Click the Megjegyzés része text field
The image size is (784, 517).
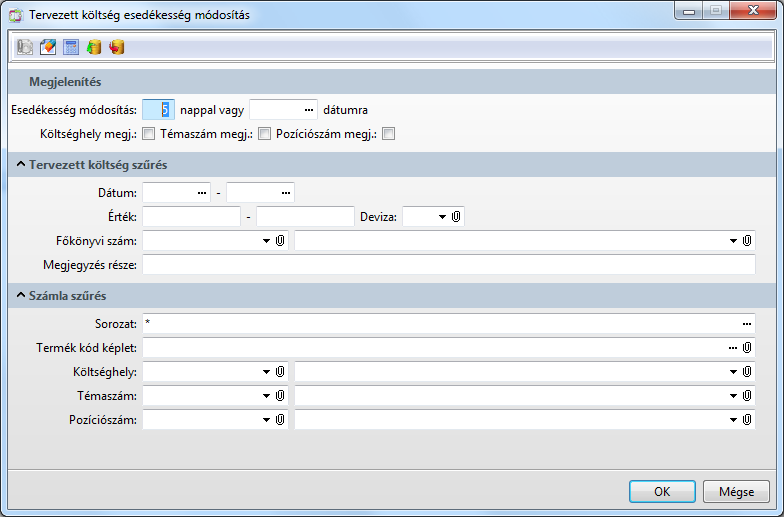(x=448, y=264)
